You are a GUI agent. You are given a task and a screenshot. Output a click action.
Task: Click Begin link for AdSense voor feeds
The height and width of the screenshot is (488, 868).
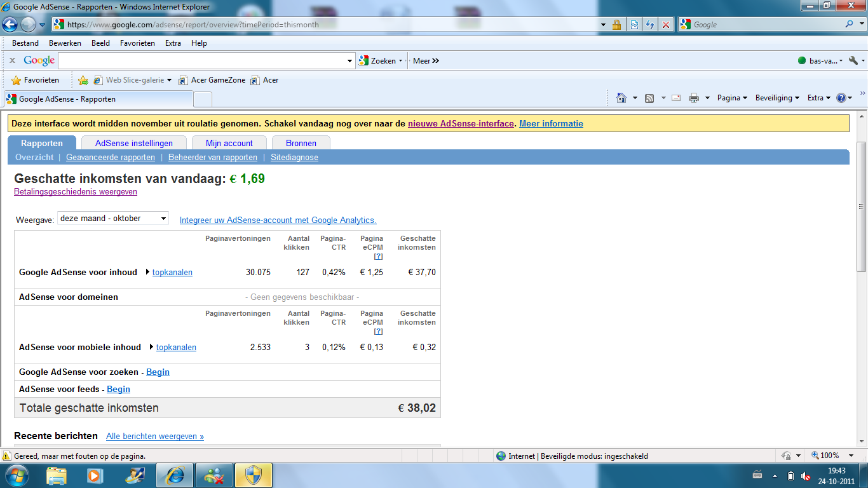tap(118, 390)
